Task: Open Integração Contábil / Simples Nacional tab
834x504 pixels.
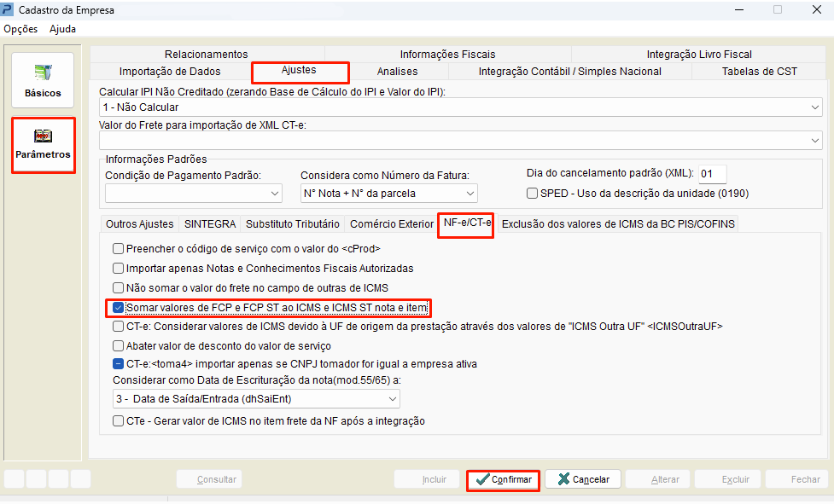Action: click(569, 71)
